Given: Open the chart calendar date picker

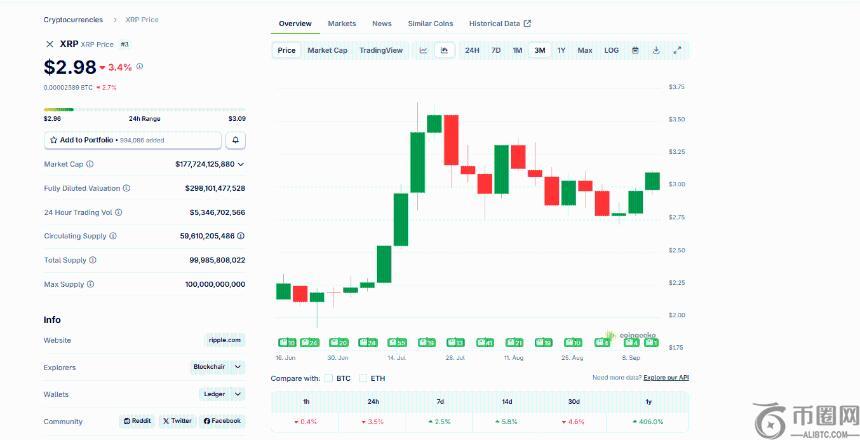Looking at the screenshot, I should tap(635, 50).
